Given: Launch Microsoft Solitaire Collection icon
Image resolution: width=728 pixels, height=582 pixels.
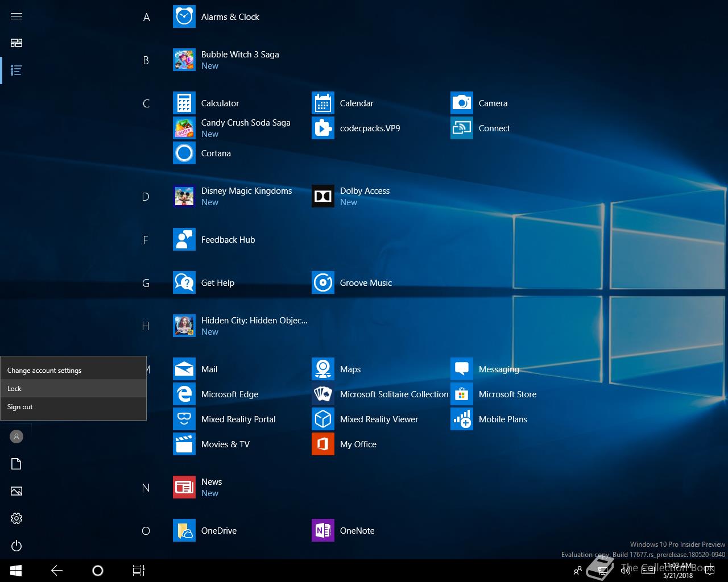Looking at the screenshot, I should [323, 394].
